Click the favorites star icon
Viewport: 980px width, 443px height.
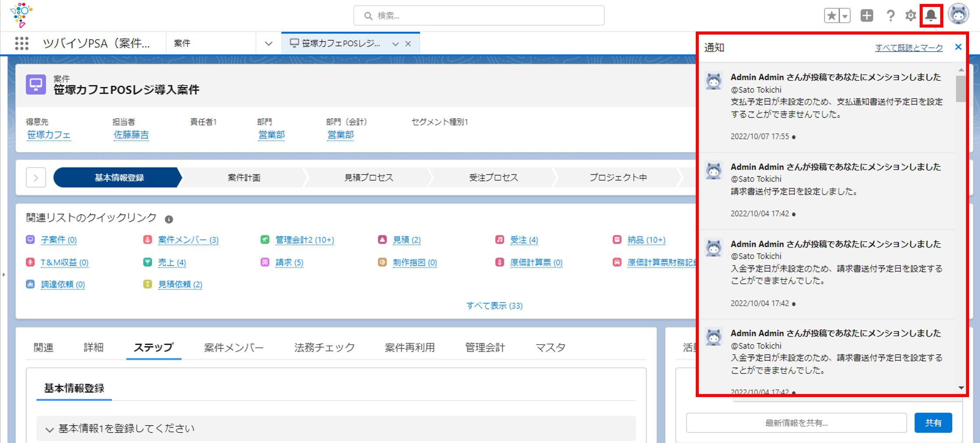(x=831, y=16)
